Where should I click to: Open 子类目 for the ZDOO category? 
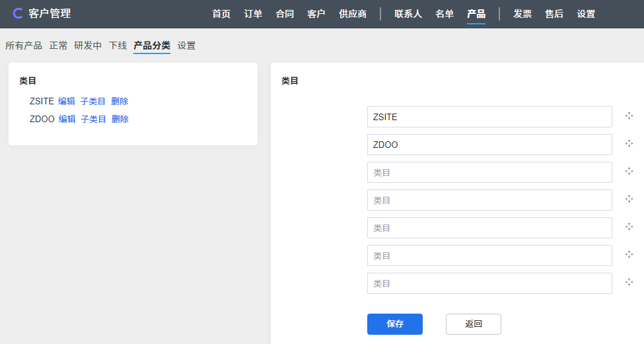point(94,119)
